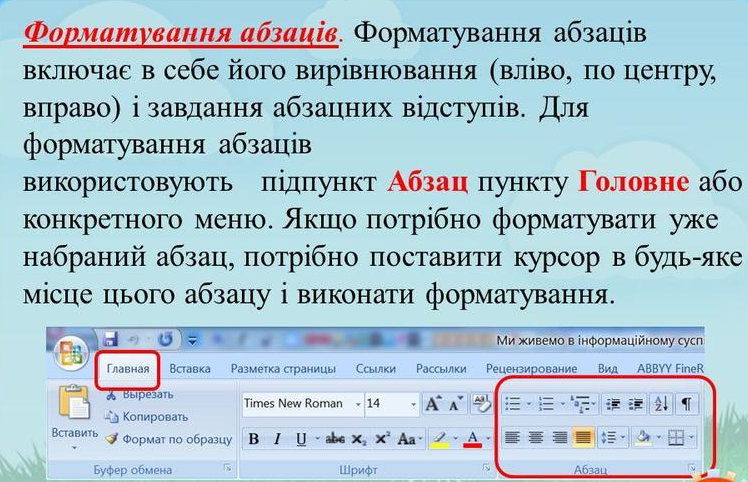This screenshot has width=748, height=482.
Task: Align text right
Action: point(560,437)
